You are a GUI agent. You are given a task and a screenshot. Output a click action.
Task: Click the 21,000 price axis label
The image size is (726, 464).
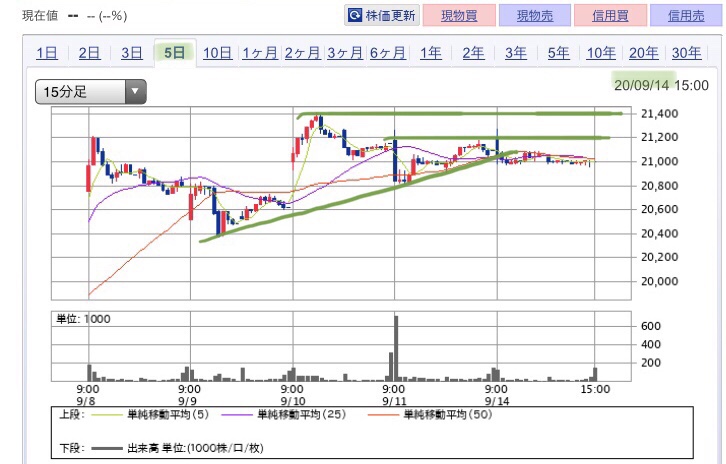(660, 161)
